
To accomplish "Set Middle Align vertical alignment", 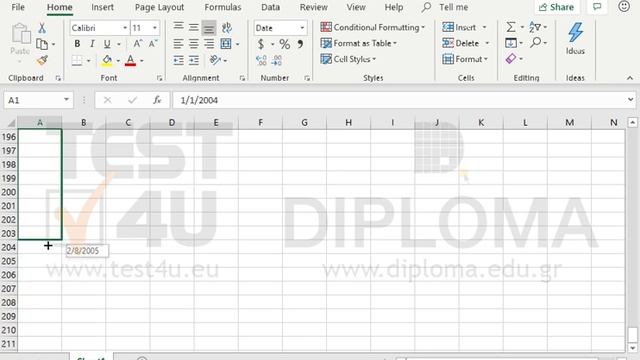I will click(193, 28).
